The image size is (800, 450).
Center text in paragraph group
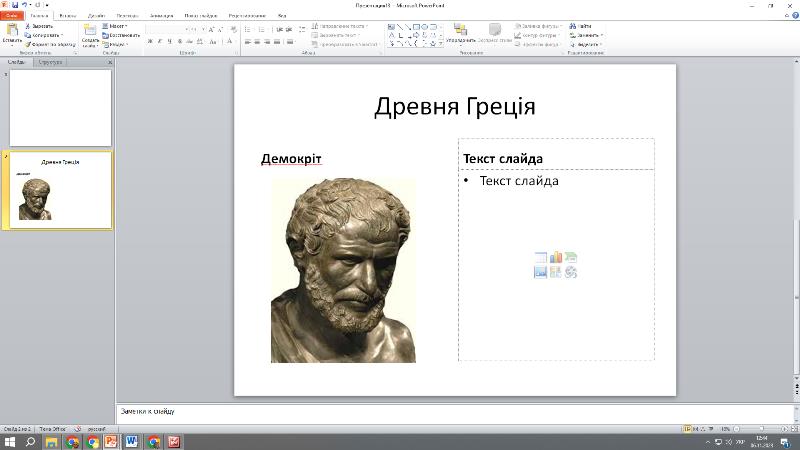[257, 42]
